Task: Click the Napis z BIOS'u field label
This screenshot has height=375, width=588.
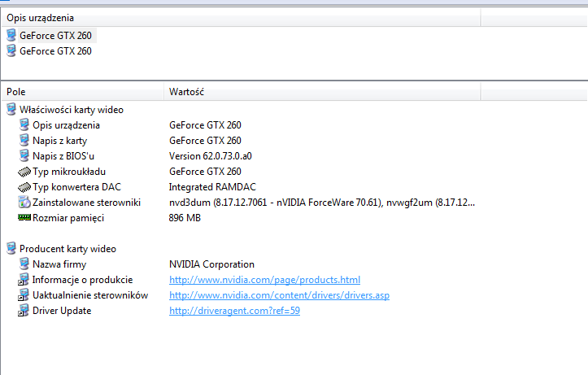Action: click(63, 156)
